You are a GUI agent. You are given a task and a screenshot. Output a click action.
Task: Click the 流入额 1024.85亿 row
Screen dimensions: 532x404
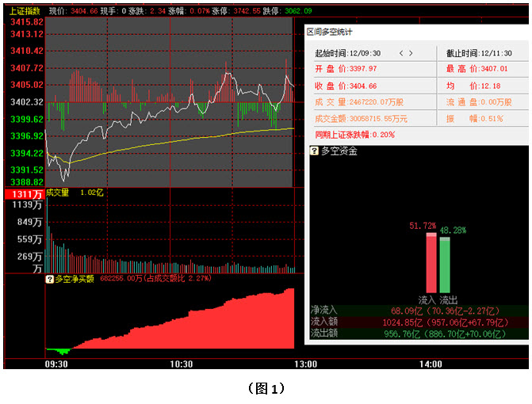(x=419, y=322)
